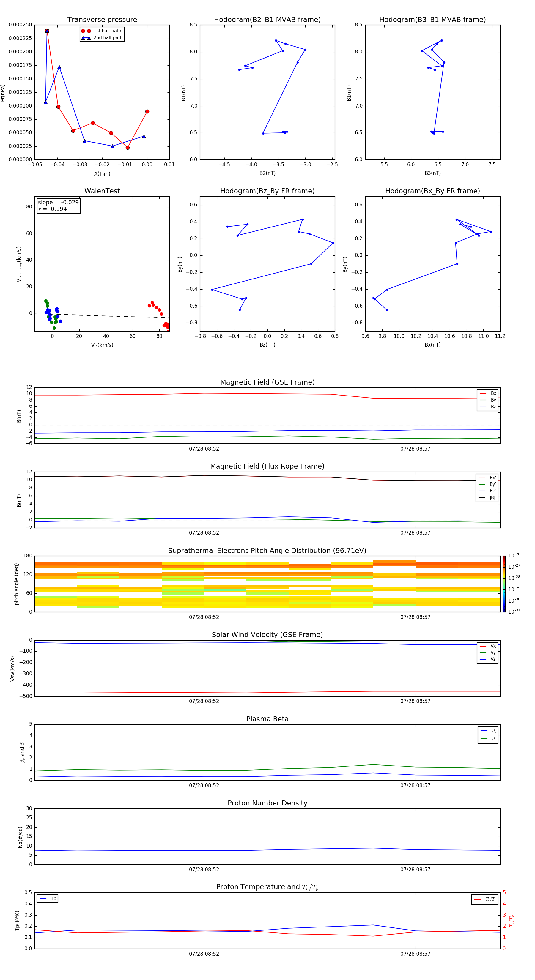Click the 'βp' legend entry in Plasma Beta

point(488,731)
